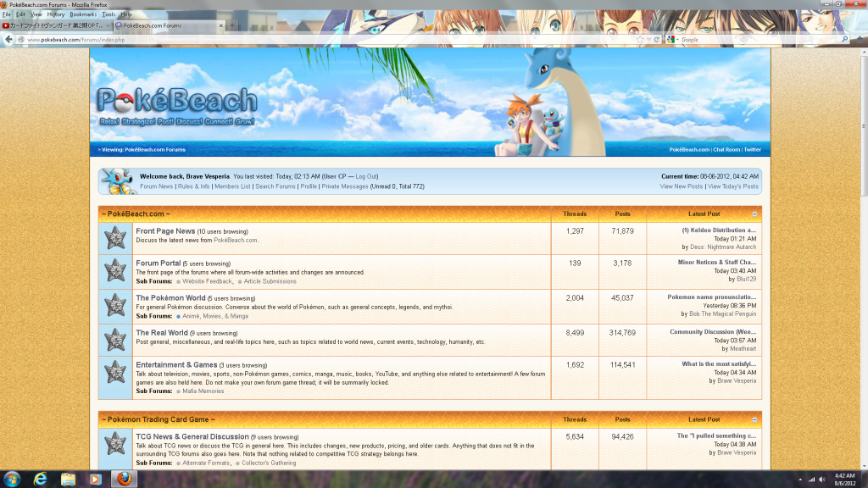Select the PokéBeach.com Forums tab

point(169,25)
